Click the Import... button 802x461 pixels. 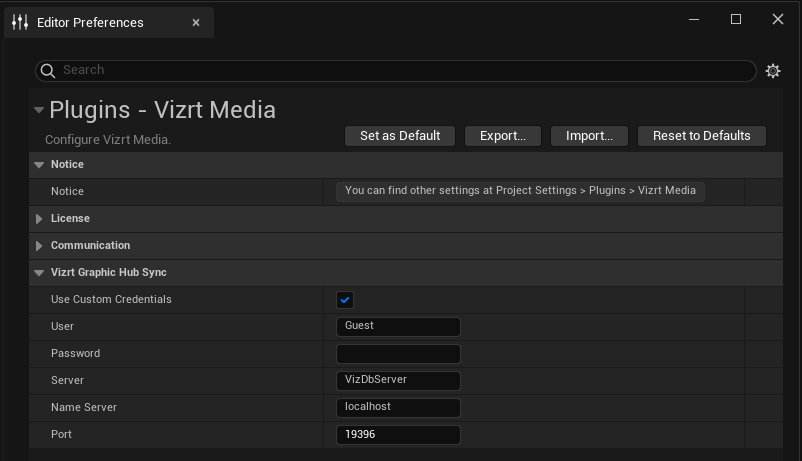(589, 136)
